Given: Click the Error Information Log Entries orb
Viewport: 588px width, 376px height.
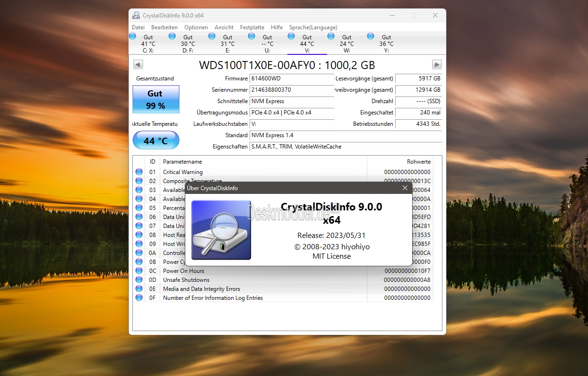Looking at the screenshot, I should click(x=139, y=298).
